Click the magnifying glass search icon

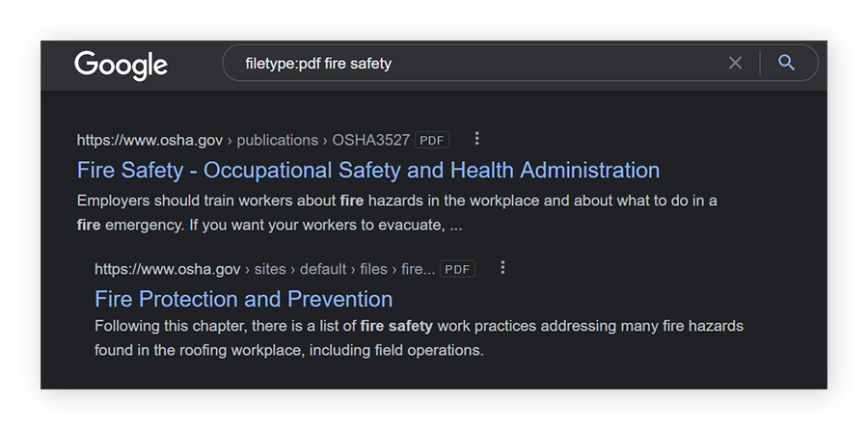coord(786,63)
